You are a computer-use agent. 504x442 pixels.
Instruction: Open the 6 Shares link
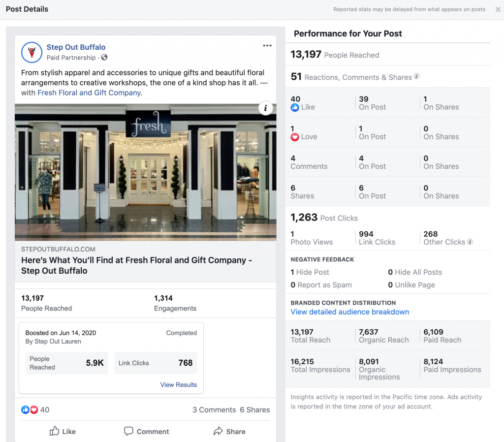point(255,410)
